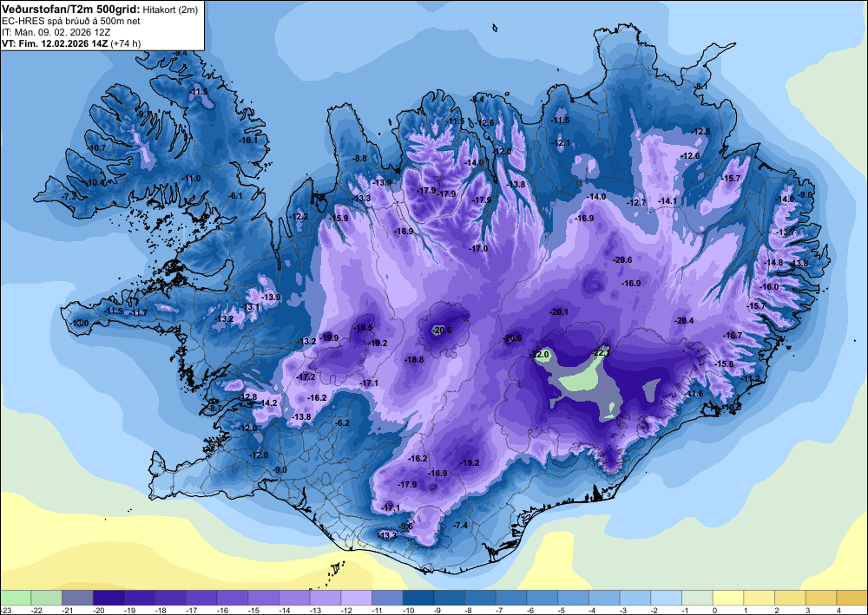Click the -11.0 temperature value
Viewport: 868px width, 615px height.
(x=192, y=179)
